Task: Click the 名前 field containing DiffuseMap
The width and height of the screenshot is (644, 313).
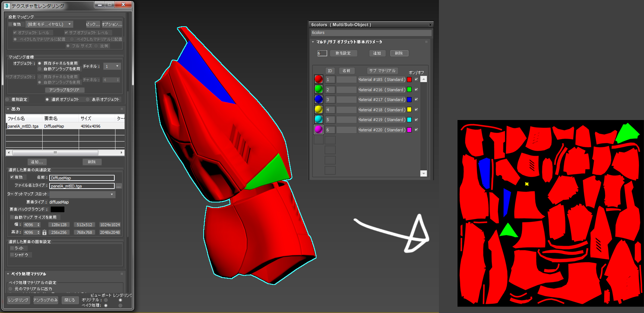Action: click(82, 178)
